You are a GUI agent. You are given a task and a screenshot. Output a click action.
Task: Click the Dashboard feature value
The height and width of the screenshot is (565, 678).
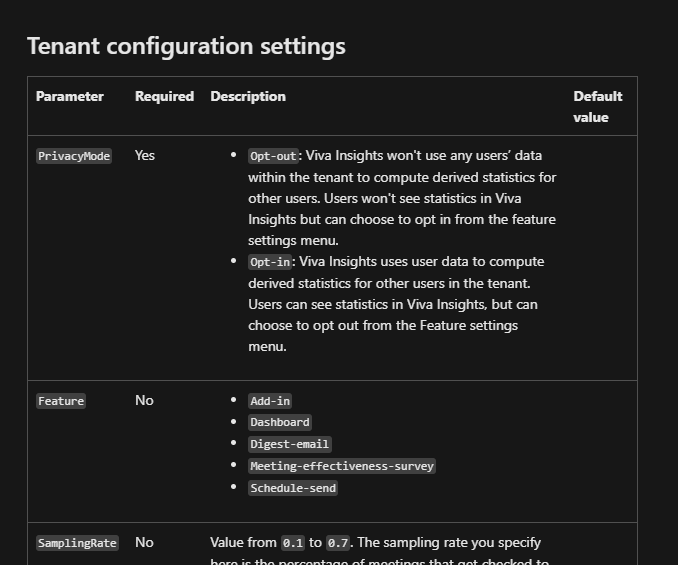pos(280,422)
